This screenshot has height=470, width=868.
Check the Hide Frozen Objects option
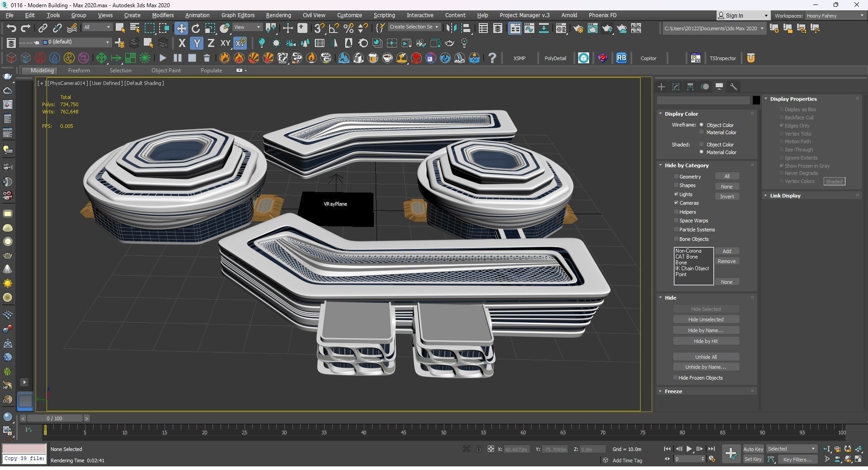pyautogui.click(x=675, y=378)
